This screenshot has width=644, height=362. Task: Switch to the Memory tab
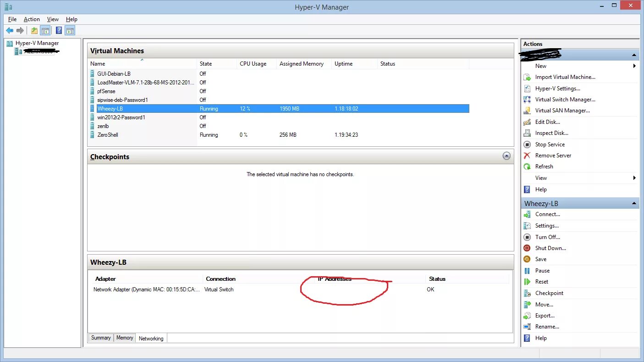(x=125, y=338)
